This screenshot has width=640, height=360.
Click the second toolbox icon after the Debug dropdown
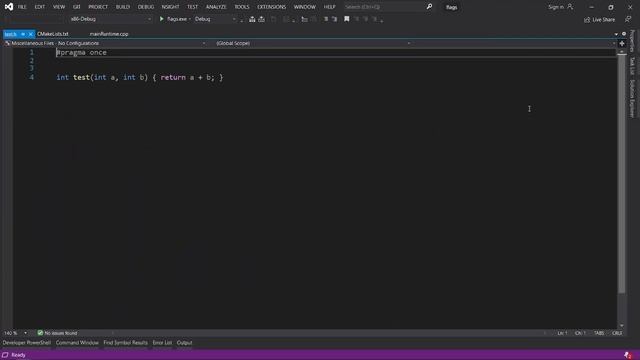pyautogui.click(x=262, y=19)
